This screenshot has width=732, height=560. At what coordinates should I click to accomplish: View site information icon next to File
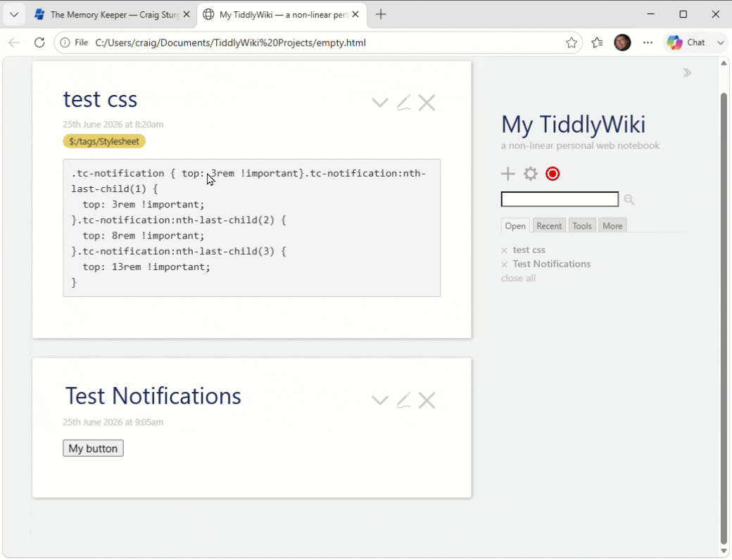click(x=65, y=43)
